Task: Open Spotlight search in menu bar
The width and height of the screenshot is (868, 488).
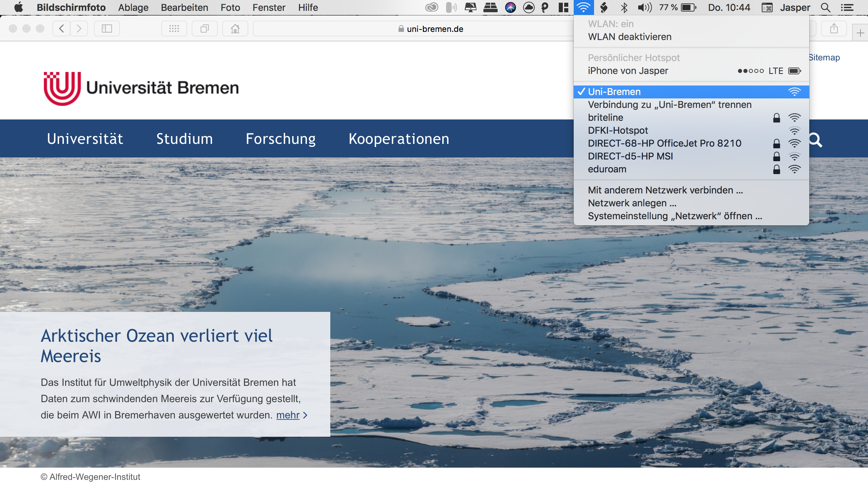Action: tap(826, 7)
